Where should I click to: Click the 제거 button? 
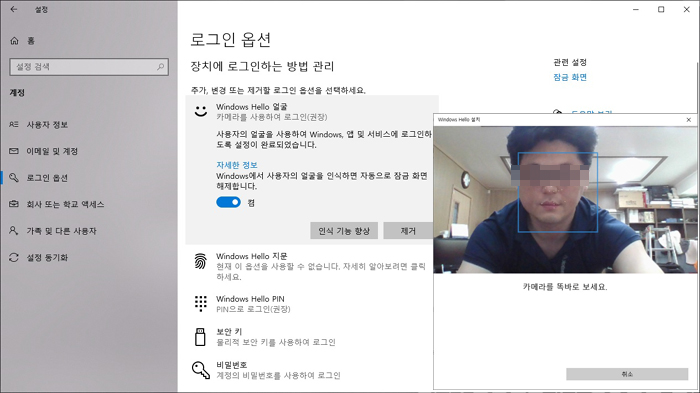point(408,231)
